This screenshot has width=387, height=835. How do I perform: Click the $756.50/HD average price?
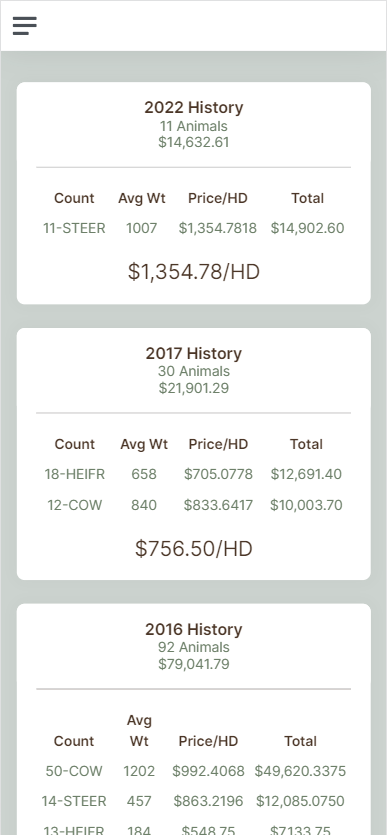click(194, 549)
